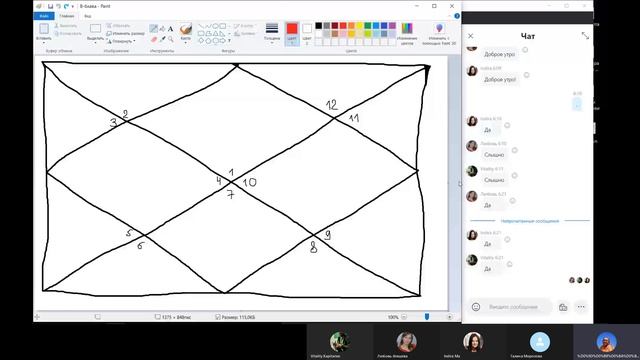Select the Eraser tool
640x360 pixels.
pos(154,40)
